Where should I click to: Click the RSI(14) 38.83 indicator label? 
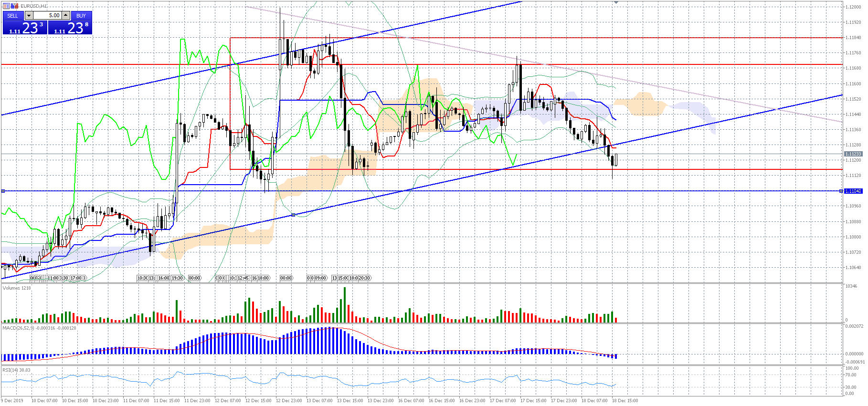pyautogui.click(x=16, y=370)
